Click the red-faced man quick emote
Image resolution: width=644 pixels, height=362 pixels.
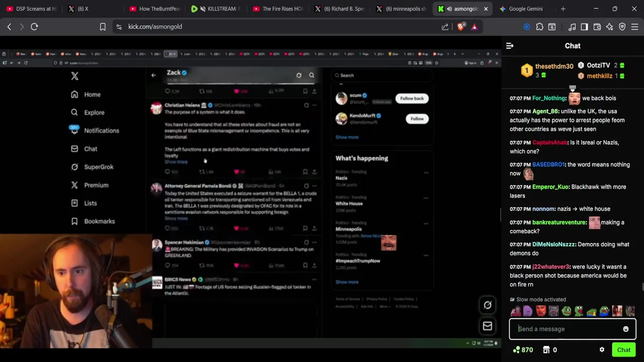(541, 311)
